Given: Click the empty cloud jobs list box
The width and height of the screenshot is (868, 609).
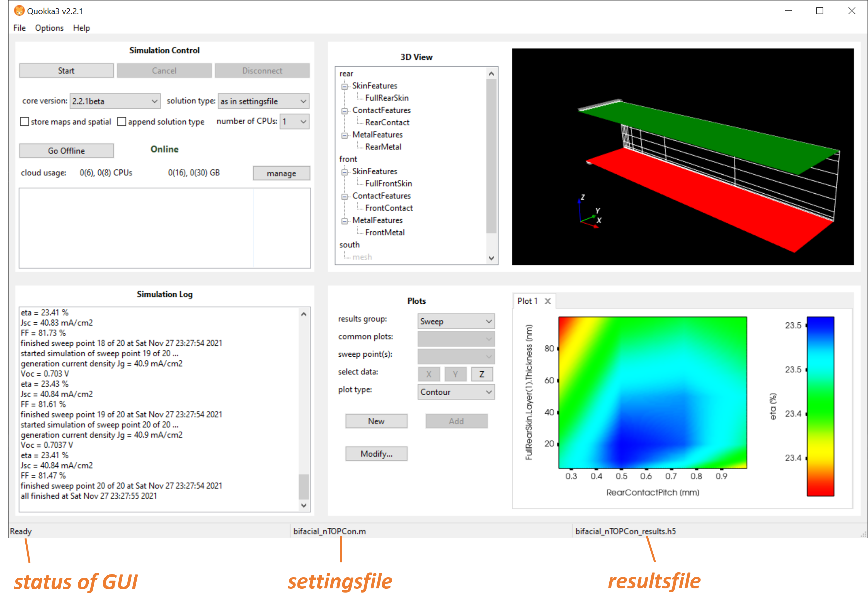Looking at the screenshot, I should tap(165, 228).
